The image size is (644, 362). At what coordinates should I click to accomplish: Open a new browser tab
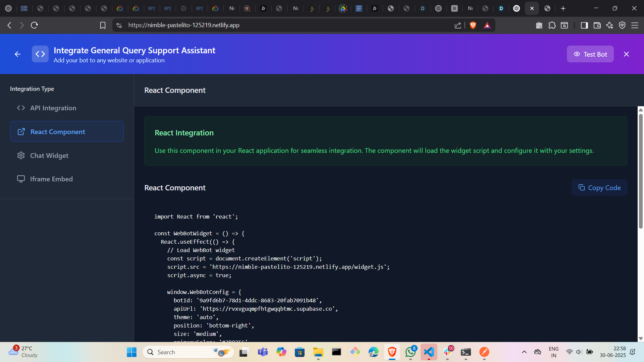[563, 8]
